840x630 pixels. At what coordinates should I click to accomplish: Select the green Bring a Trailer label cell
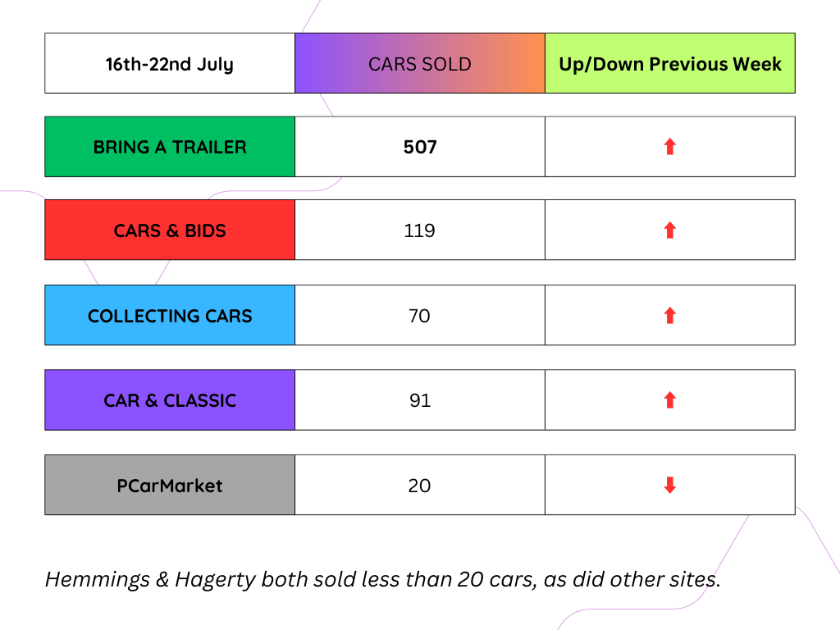point(170,146)
